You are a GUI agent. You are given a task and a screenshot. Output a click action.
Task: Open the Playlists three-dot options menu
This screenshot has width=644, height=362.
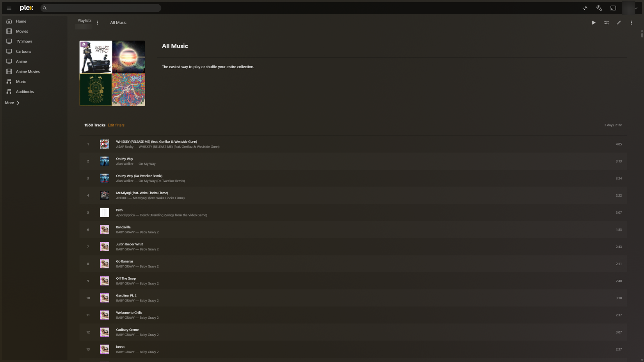point(98,23)
